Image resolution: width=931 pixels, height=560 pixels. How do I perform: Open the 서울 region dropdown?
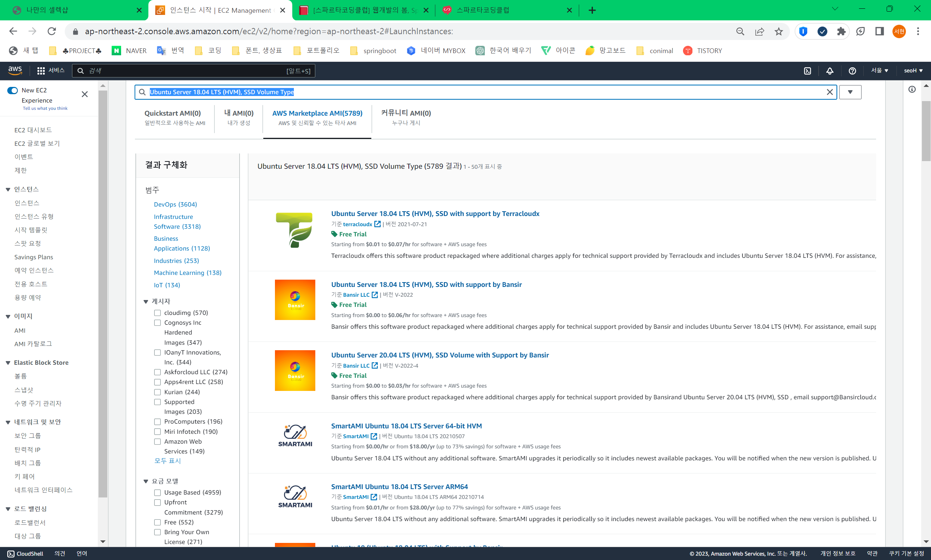(x=879, y=71)
